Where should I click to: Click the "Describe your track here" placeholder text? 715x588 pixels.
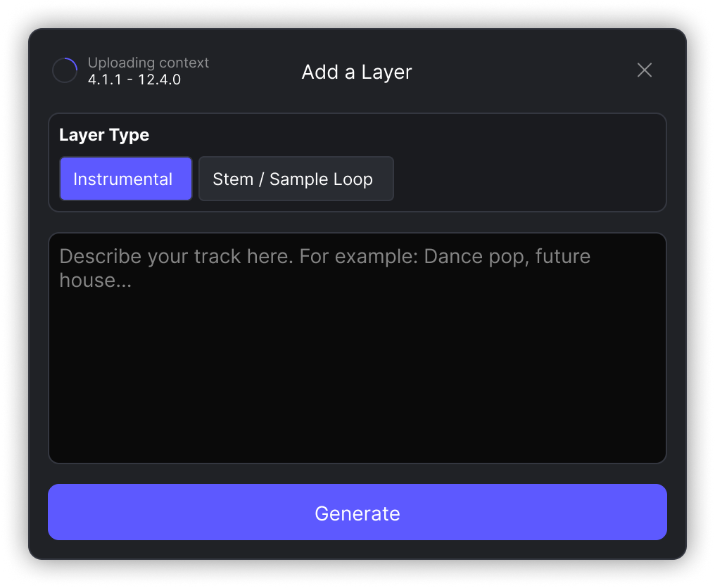175,256
